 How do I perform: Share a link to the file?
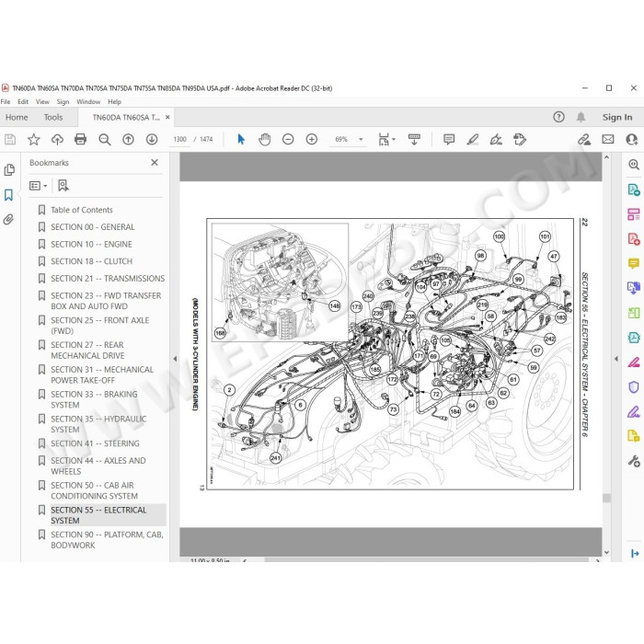(584, 139)
